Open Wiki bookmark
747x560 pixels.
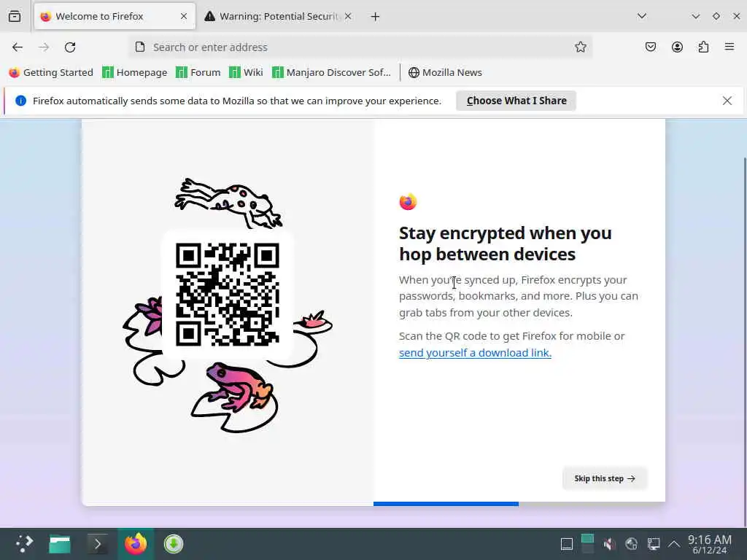(246, 72)
